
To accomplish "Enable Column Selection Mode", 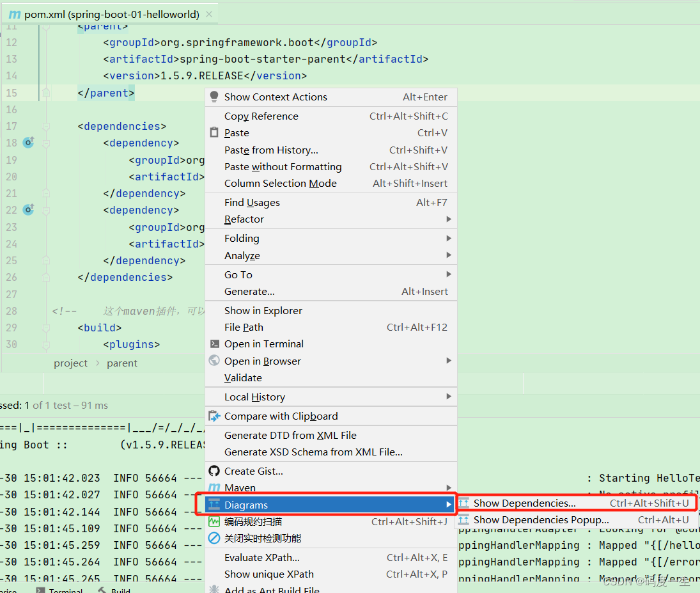I will [331, 183].
